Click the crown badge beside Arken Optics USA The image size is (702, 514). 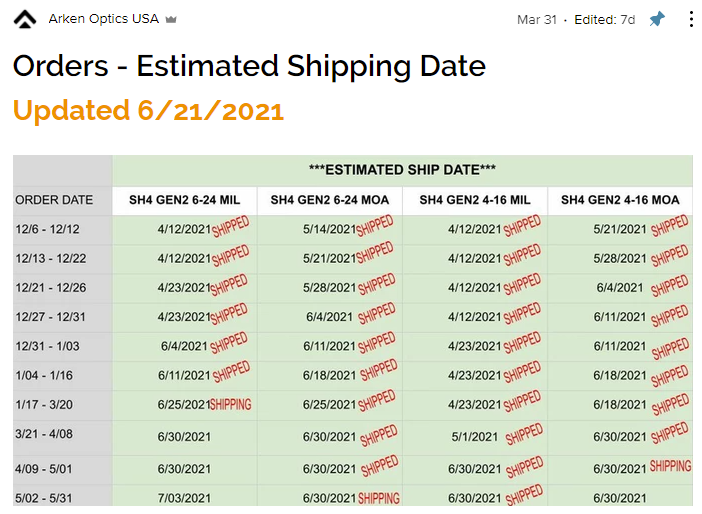point(171,19)
